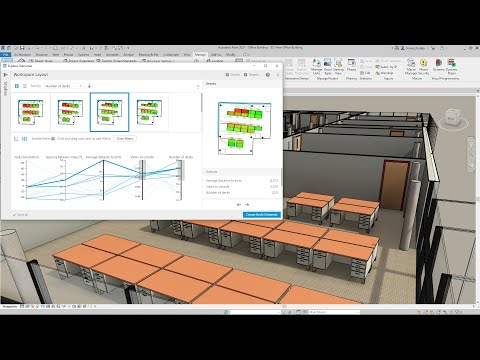Screen dimensions: 480x360
Task: Switch to thumbnail grid view of outcomes
Action: 17,86
